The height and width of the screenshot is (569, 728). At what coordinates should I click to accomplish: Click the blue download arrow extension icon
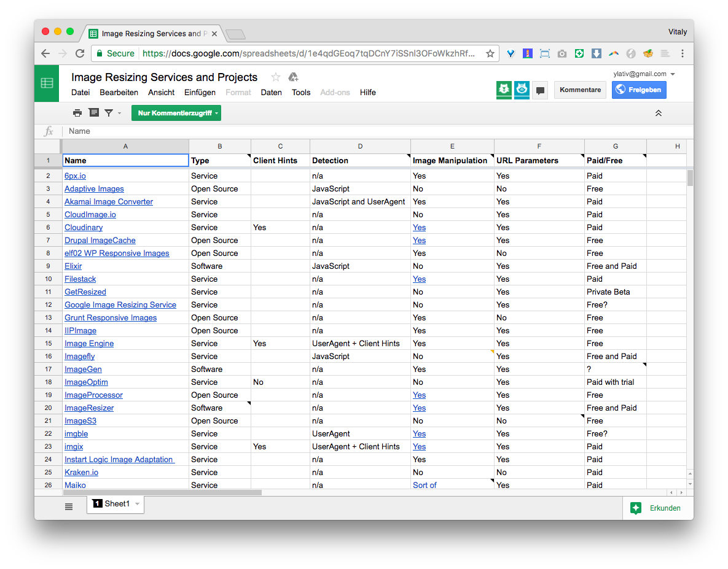(597, 54)
